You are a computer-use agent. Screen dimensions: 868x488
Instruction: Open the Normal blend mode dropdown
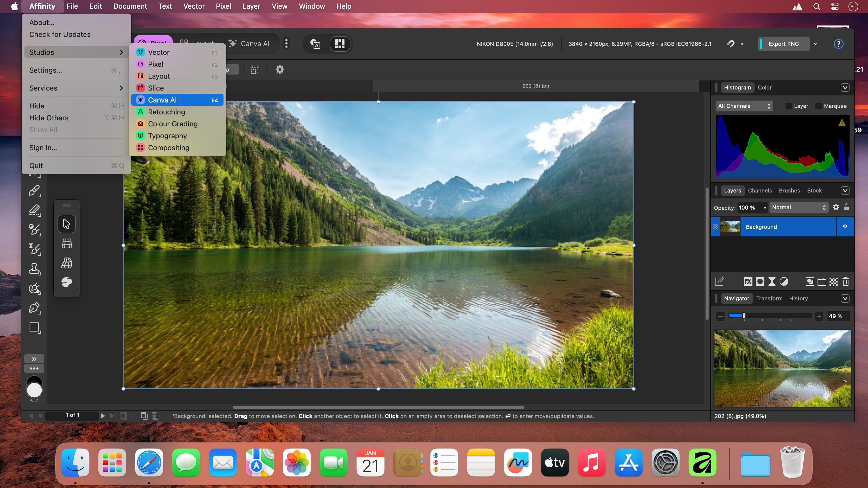798,207
